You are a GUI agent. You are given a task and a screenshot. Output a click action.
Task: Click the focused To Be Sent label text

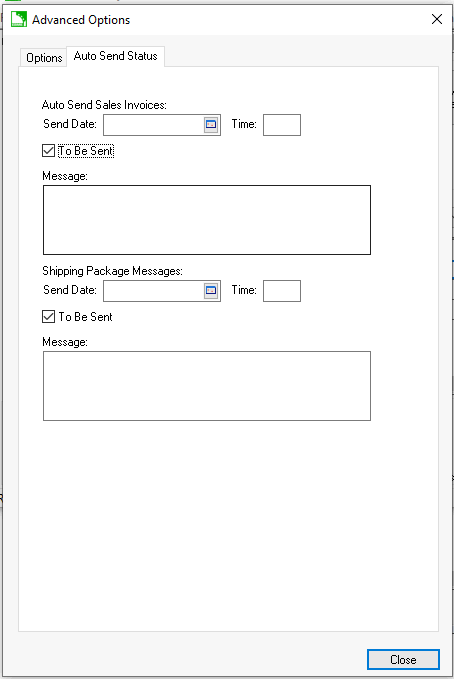[86, 151]
